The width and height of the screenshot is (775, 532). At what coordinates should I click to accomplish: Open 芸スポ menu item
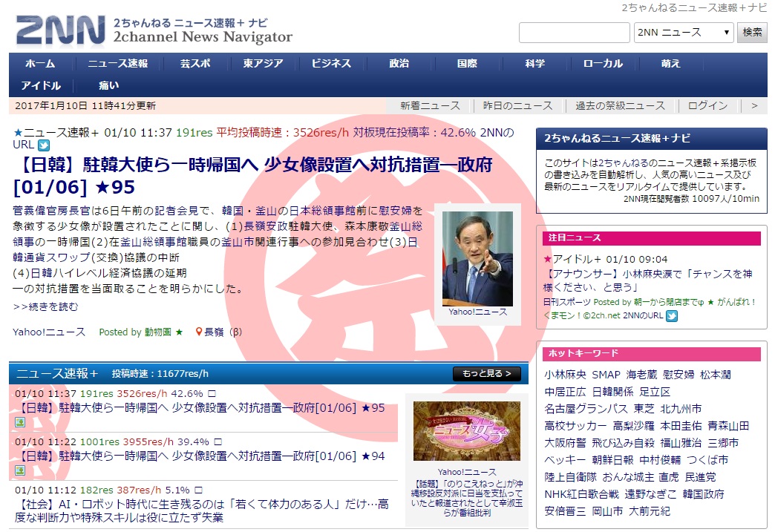pyautogui.click(x=194, y=63)
